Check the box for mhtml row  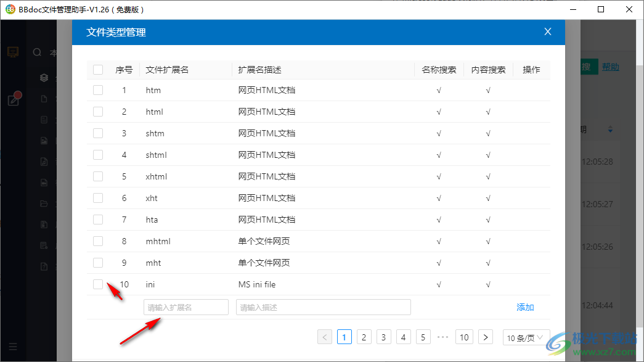pyautogui.click(x=98, y=241)
